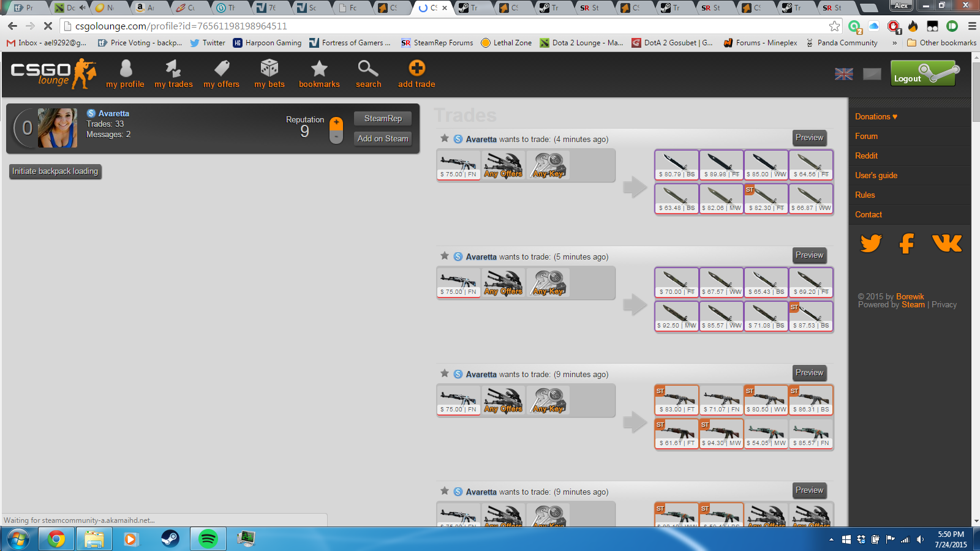This screenshot has width=980, height=551.
Task: Open bookmarks star in navigation bar
Action: tap(319, 69)
